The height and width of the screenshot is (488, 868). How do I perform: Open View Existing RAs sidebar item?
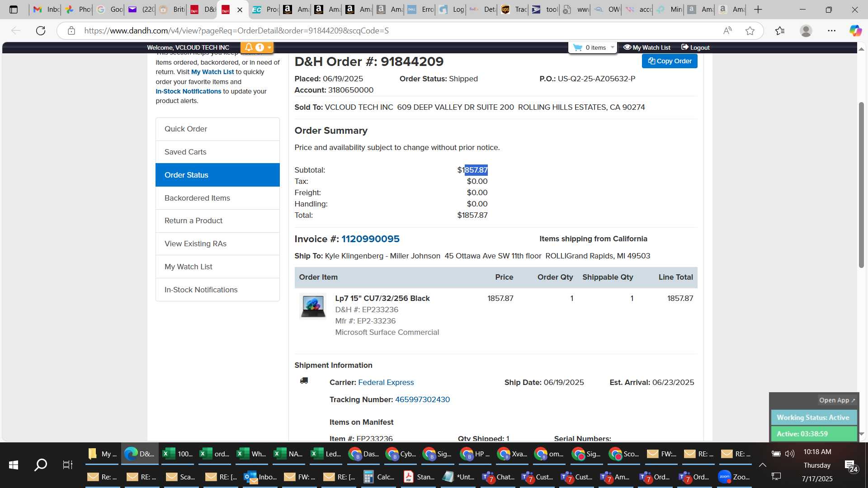[217, 244]
